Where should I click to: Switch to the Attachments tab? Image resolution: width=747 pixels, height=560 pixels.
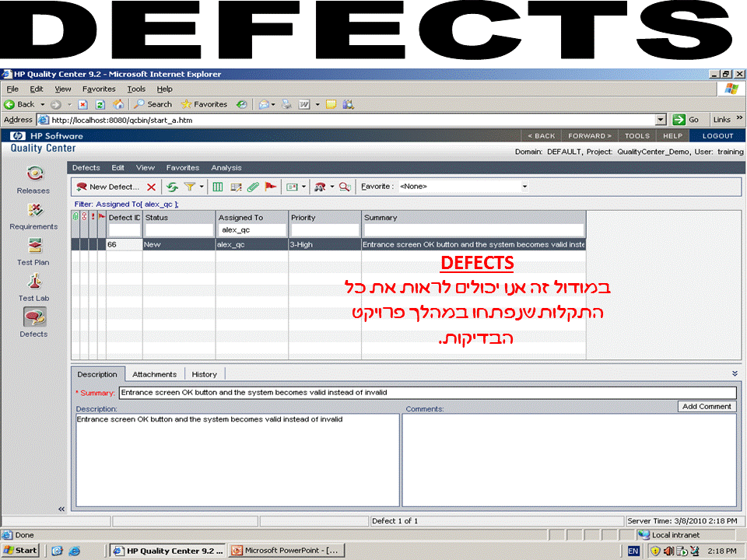click(154, 374)
